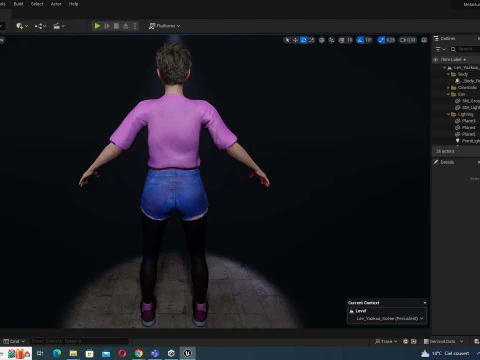Click the surface snapping icon
Image resolution: width=480 pixels, height=360 pixels.
click(332, 40)
